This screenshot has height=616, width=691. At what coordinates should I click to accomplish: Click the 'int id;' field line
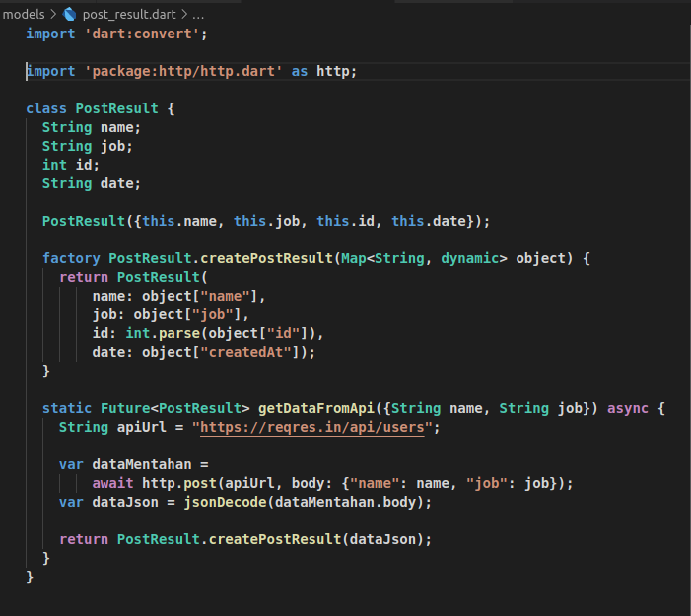coord(71,165)
